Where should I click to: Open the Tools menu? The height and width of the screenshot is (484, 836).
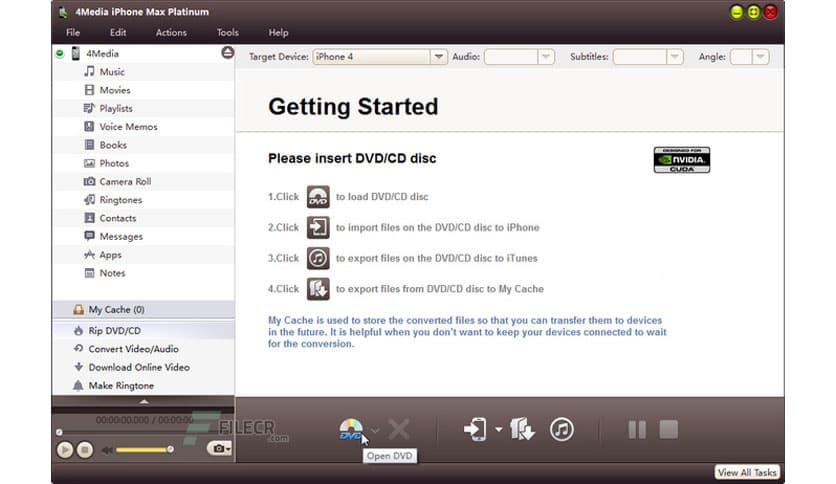(228, 33)
